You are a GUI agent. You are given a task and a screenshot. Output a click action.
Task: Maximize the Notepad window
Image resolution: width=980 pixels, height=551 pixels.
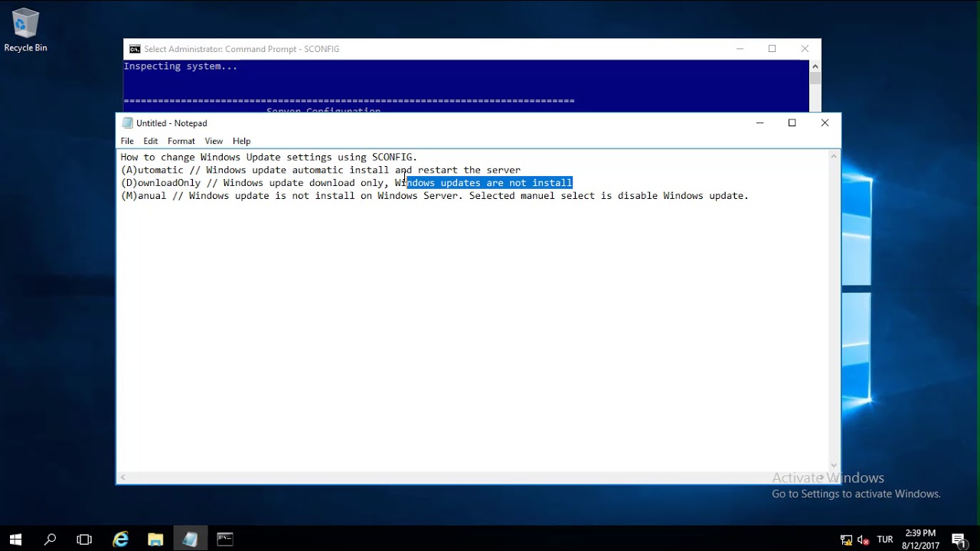tap(792, 123)
